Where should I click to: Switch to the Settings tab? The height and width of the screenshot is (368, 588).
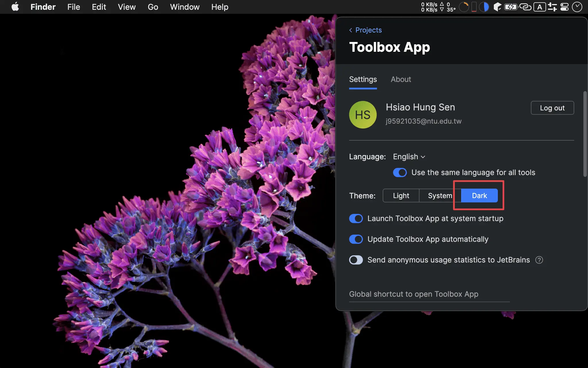(x=363, y=79)
